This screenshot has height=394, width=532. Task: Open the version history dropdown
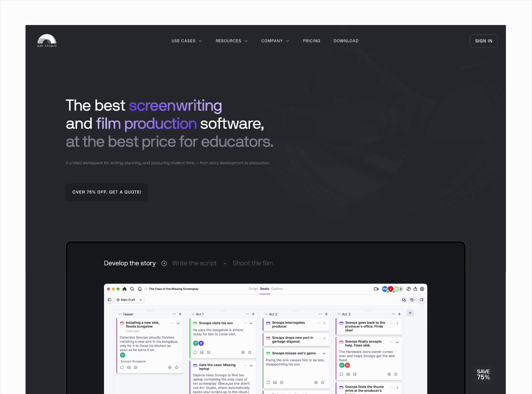pyautogui.click(x=413, y=300)
